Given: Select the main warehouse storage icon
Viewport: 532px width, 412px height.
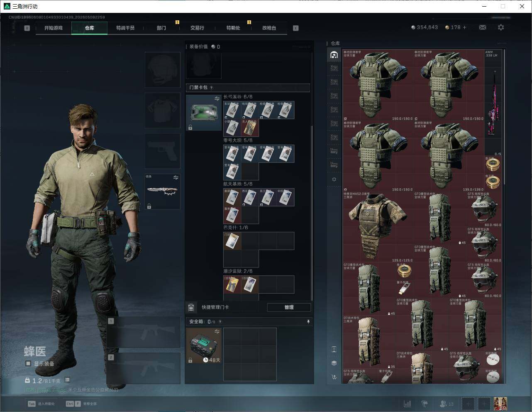Looking at the screenshot, I should [334, 55].
